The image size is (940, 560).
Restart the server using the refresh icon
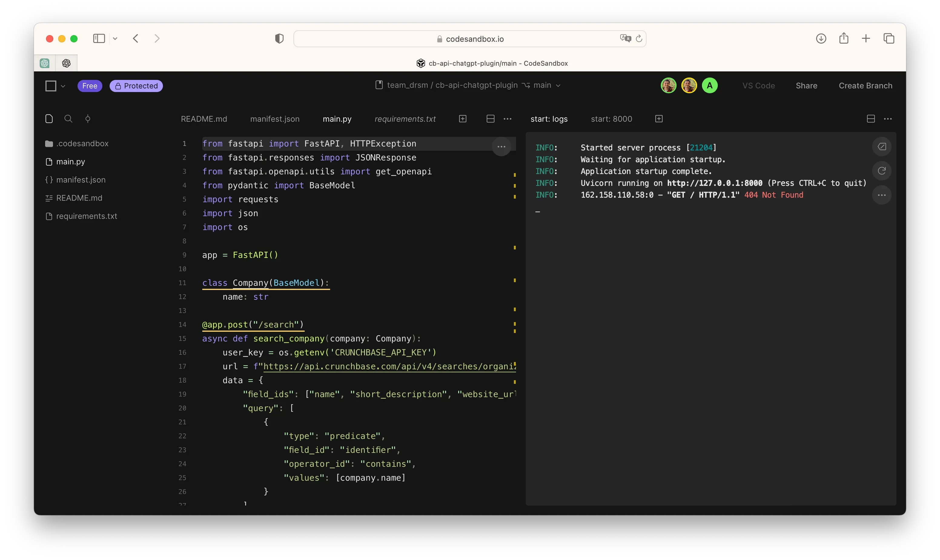tap(882, 170)
